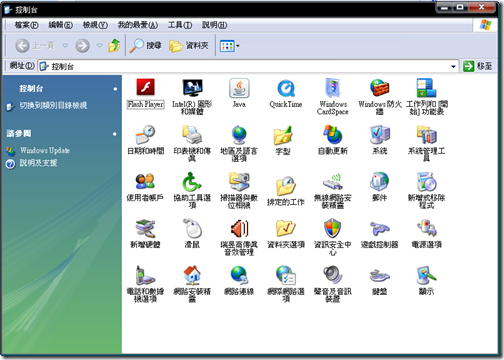Open the 網際網路選項 internet options icon
The width and height of the screenshot is (504, 360).
(286, 275)
